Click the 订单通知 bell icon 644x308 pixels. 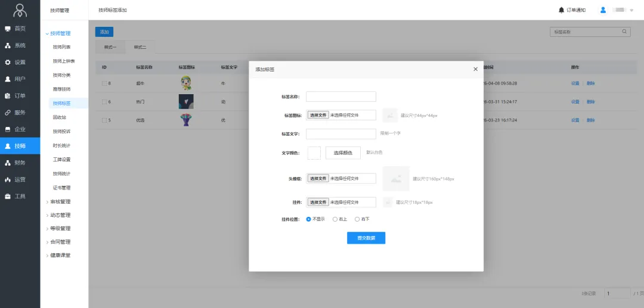click(x=561, y=10)
